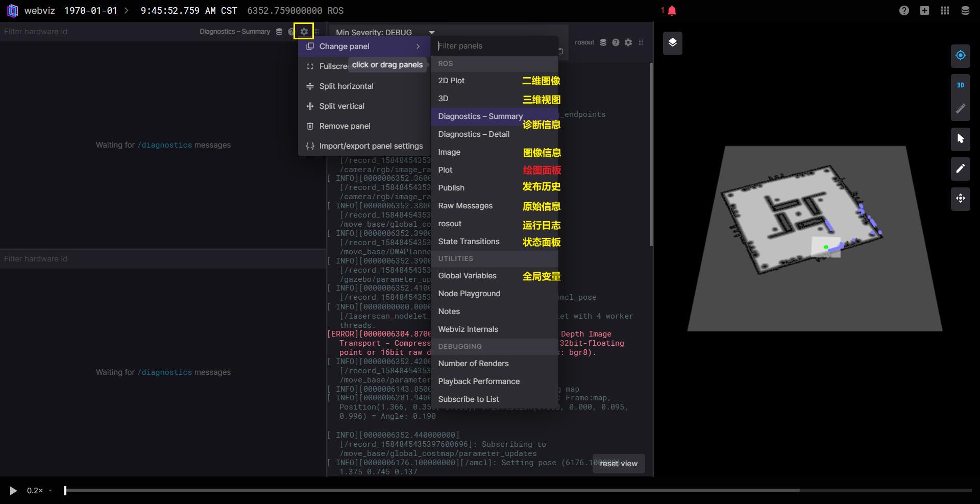This screenshot has width=980, height=504.
Task: Select rosout panel from list
Action: coord(495,224)
